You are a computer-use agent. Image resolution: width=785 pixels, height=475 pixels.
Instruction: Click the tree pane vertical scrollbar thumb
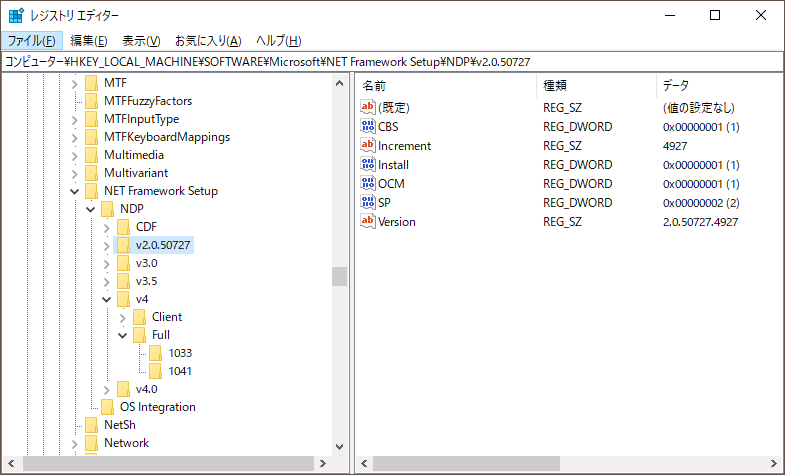pos(339,276)
